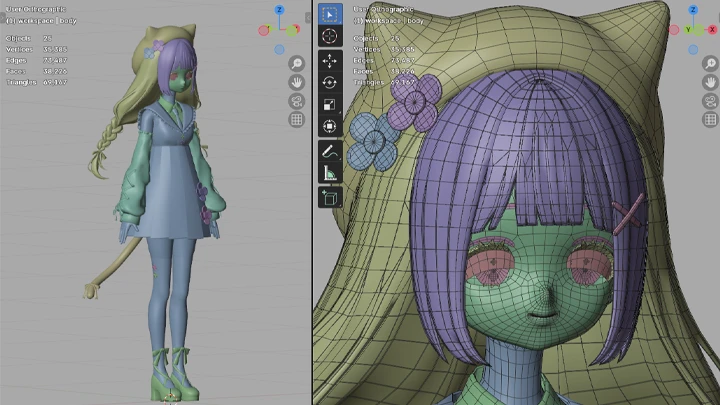Click the blue Z axis on the left viewport gizmo
This screenshot has width=720, height=405.
[278, 11]
